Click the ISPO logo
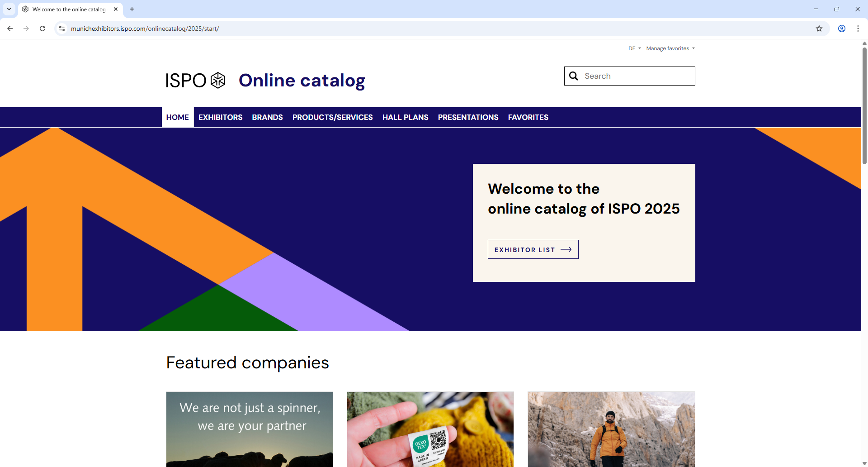The image size is (868, 467). click(x=194, y=80)
